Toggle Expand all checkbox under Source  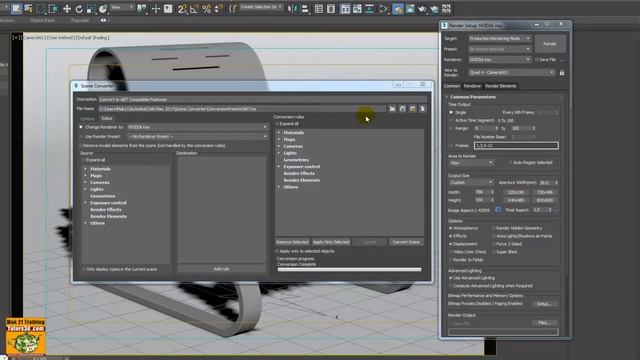[83, 160]
